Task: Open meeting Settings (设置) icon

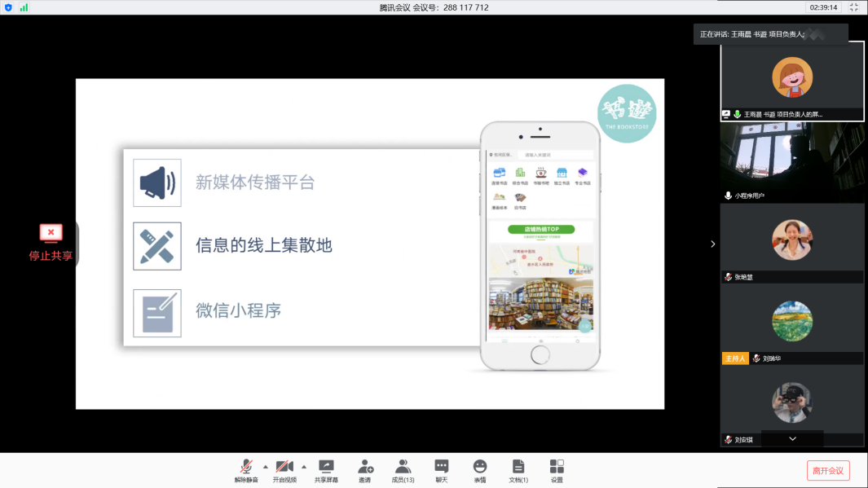Action: click(557, 468)
